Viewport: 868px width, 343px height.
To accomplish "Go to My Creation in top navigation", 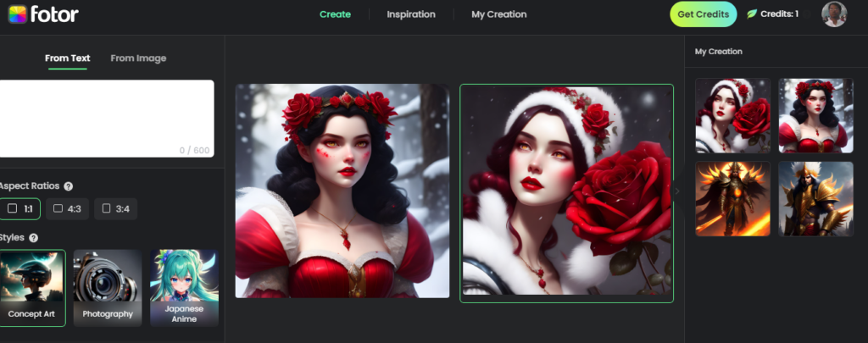I will tap(498, 14).
